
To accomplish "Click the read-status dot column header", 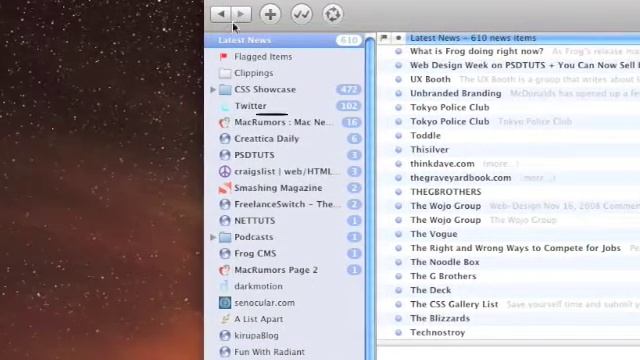I will [399, 38].
